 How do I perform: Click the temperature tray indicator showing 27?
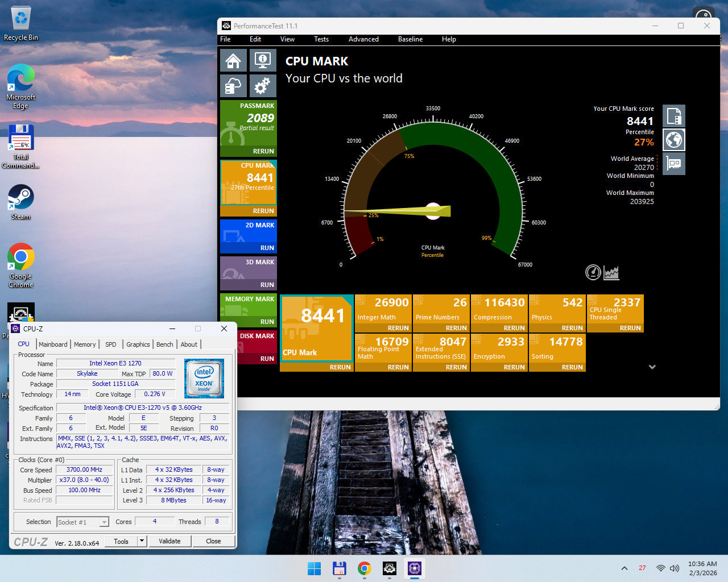coord(642,568)
